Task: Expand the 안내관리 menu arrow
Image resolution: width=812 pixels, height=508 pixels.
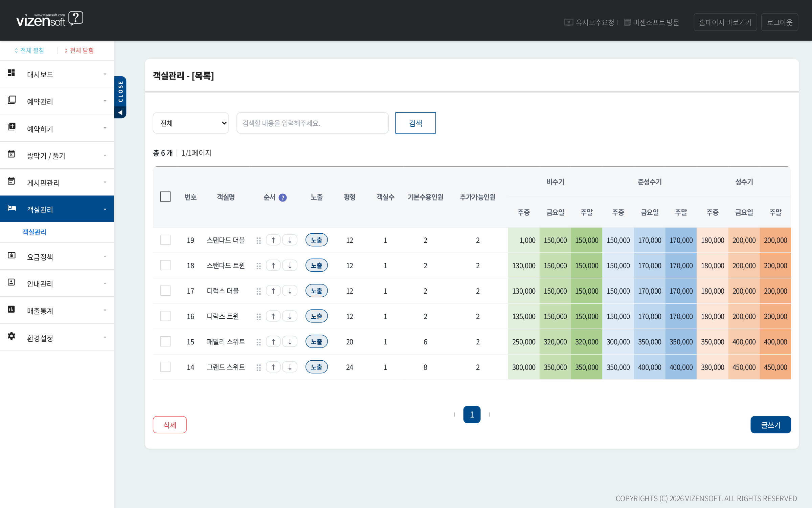Action: point(105,283)
